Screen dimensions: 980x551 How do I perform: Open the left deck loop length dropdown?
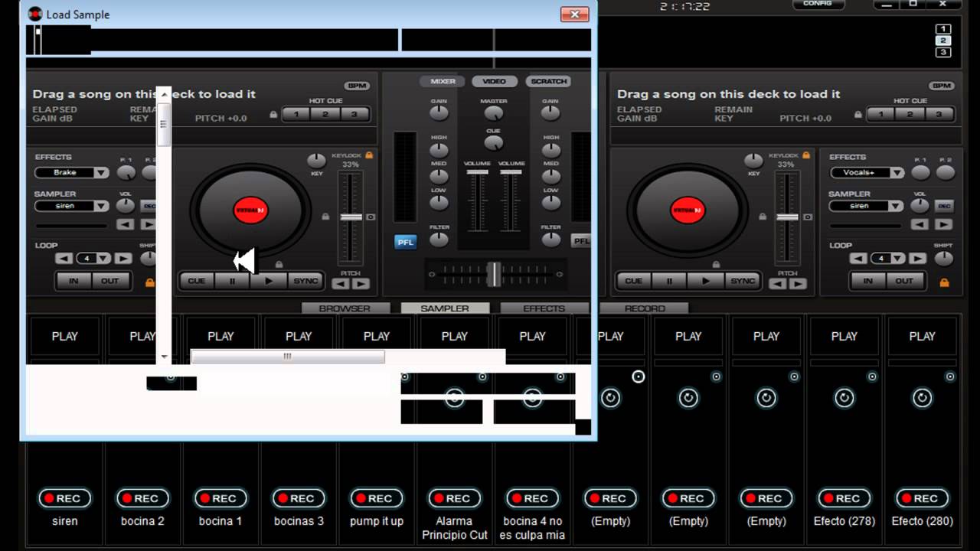[103, 259]
